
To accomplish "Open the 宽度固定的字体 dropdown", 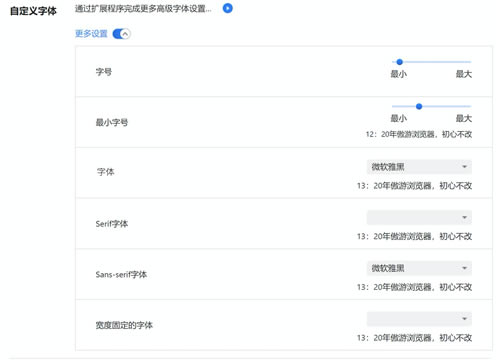I will click(x=419, y=319).
